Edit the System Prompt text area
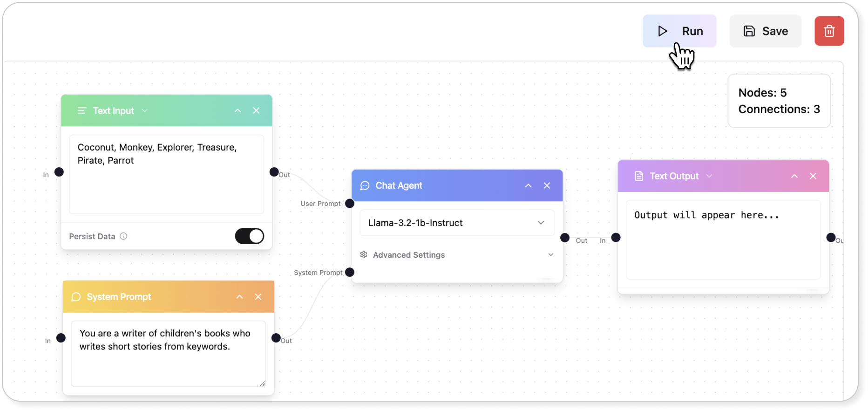 (168, 353)
